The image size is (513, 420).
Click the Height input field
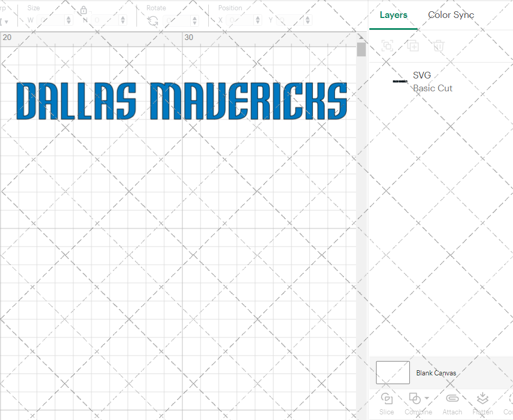point(105,21)
